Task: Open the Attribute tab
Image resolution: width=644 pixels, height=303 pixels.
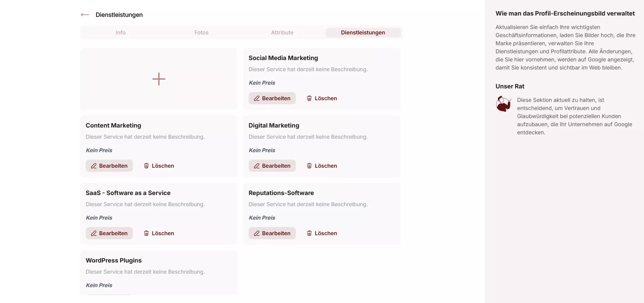Action: (x=282, y=33)
